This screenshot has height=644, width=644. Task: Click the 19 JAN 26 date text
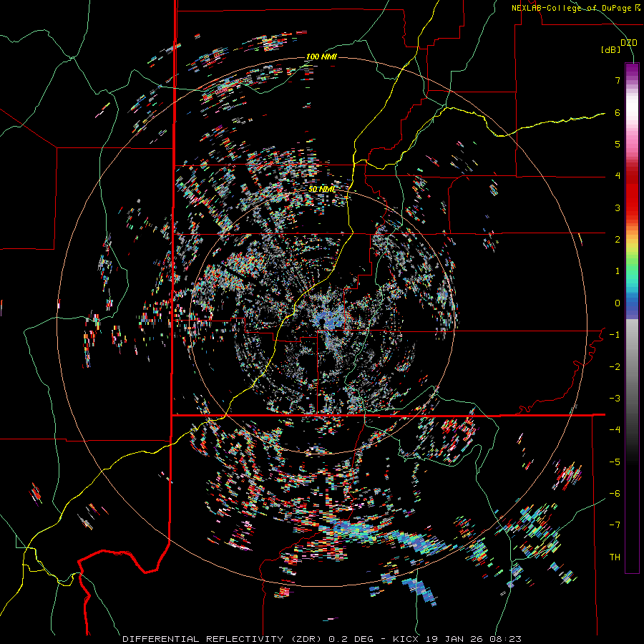click(456, 639)
